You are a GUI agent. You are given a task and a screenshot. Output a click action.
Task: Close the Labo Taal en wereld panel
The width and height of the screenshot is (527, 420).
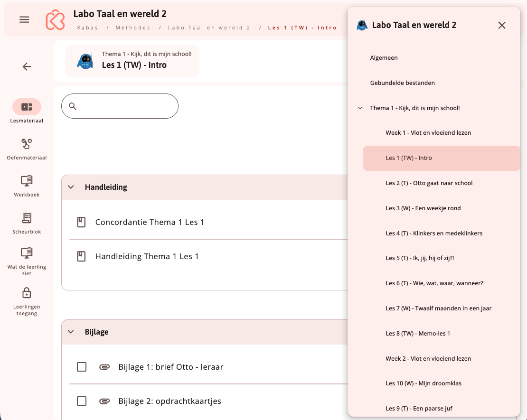coord(502,25)
